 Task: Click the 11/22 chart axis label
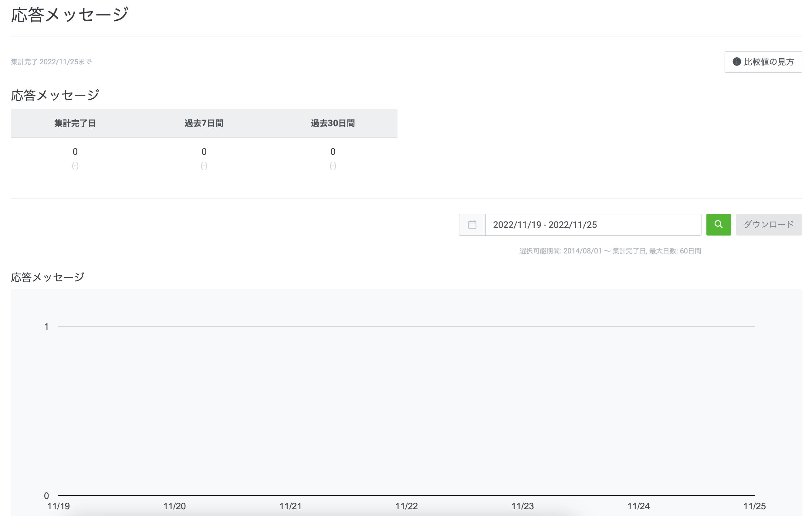click(x=407, y=506)
